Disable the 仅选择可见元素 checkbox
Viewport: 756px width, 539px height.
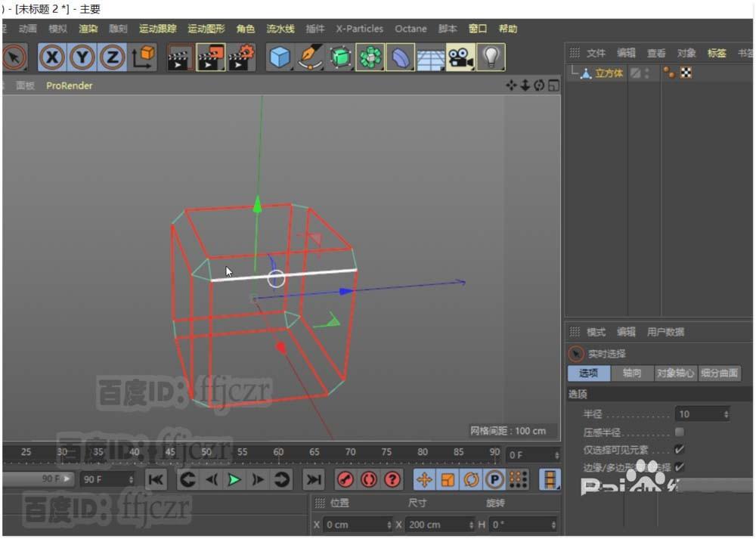[679, 449]
